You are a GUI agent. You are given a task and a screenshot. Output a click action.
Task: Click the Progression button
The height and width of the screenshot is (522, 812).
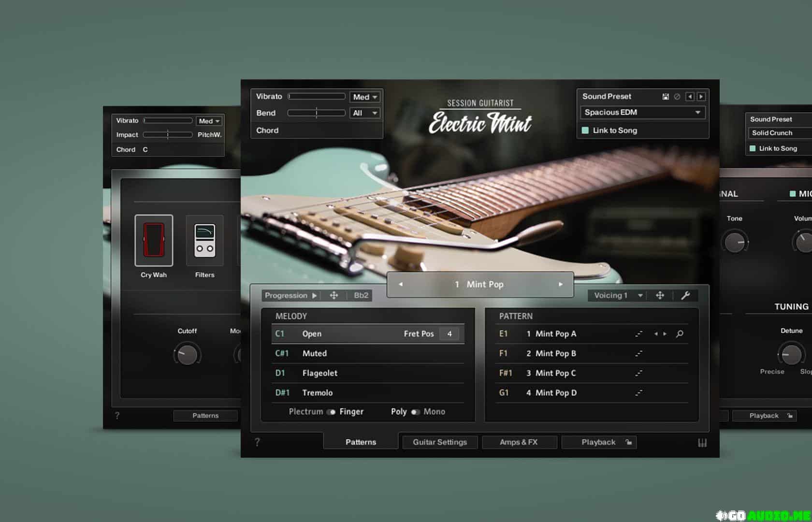coord(290,296)
